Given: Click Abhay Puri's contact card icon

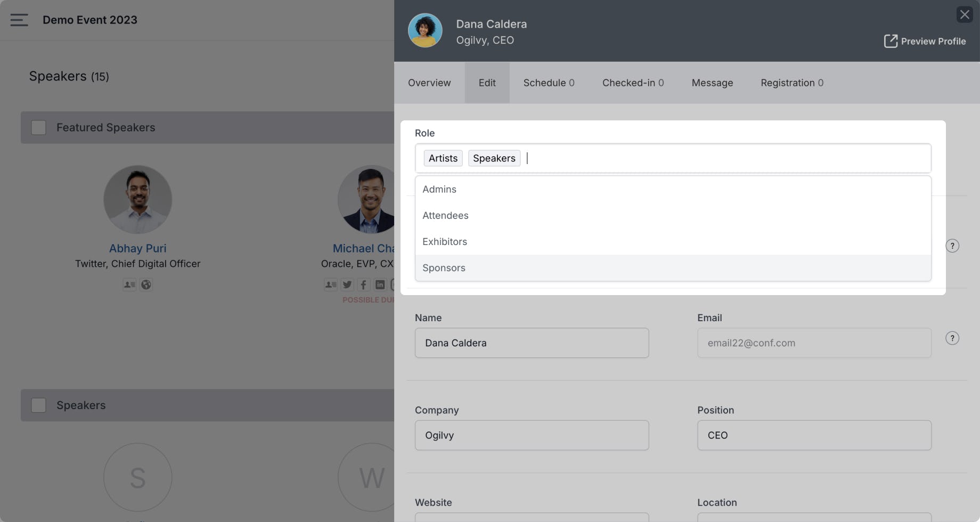Looking at the screenshot, I should point(129,284).
